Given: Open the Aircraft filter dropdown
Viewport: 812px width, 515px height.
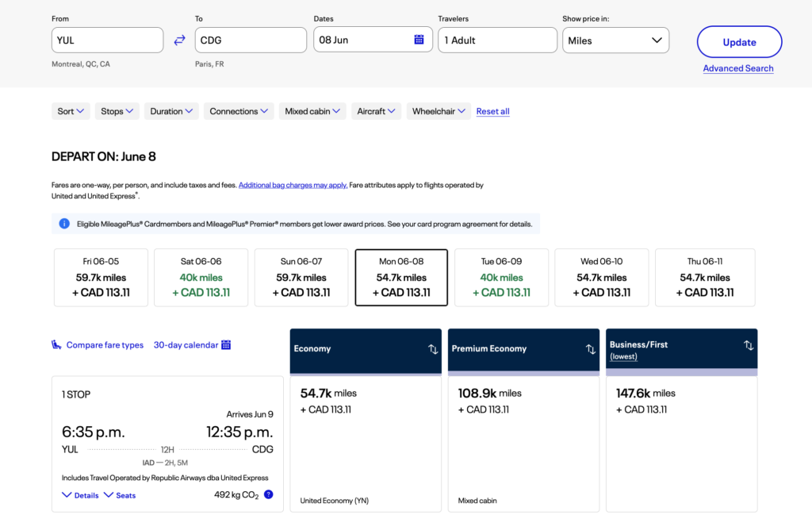Looking at the screenshot, I should click(x=376, y=111).
